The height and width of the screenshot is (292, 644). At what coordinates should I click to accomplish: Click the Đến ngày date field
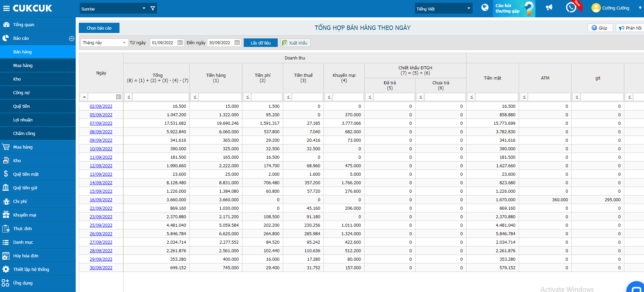[x=220, y=42]
